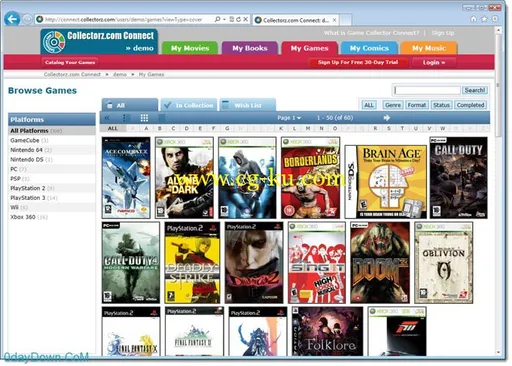Open the Doom 3 game cover

pyautogui.click(x=380, y=263)
